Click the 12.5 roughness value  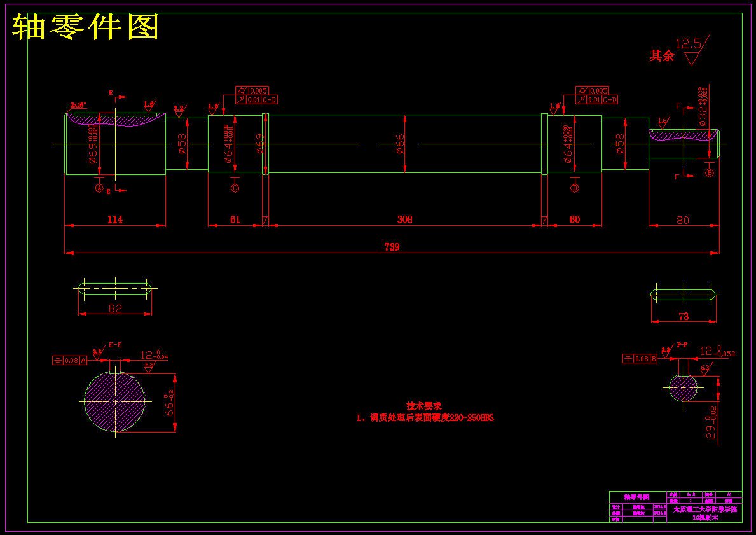pyautogui.click(x=688, y=45)
